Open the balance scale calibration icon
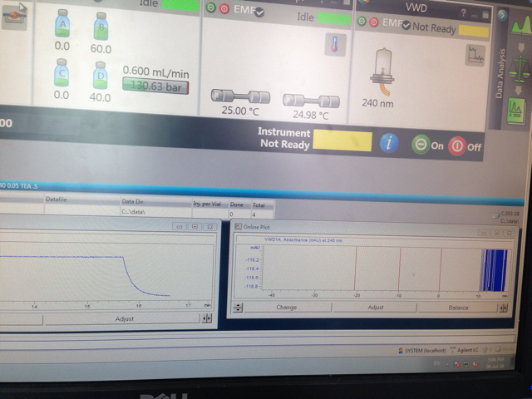 point(519,69)
